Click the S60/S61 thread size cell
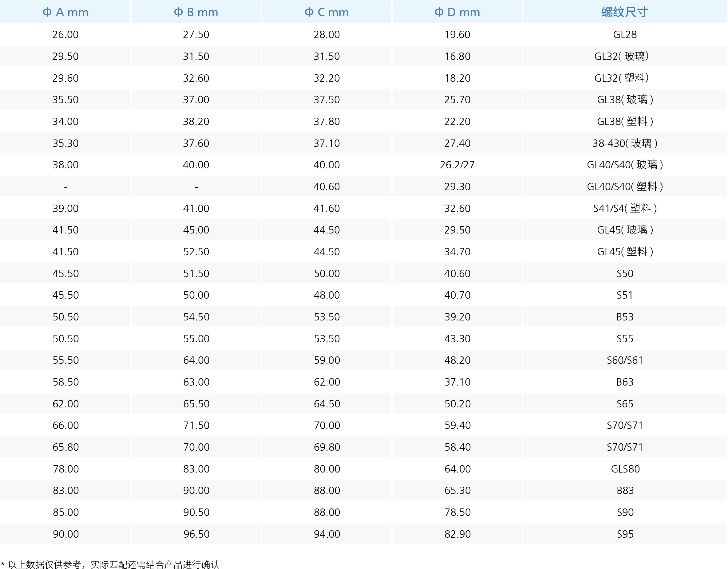 tap(625, 360)
